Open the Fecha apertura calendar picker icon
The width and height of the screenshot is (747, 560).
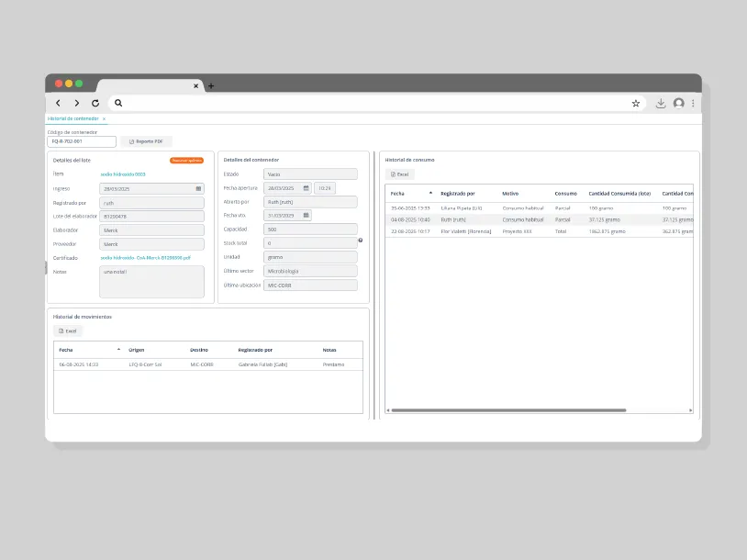pos(306,188)
